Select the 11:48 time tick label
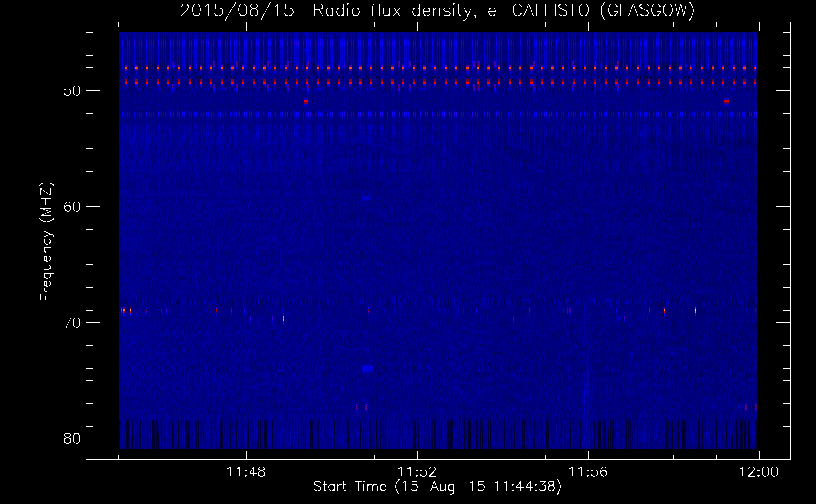 [x=246, y=472]
